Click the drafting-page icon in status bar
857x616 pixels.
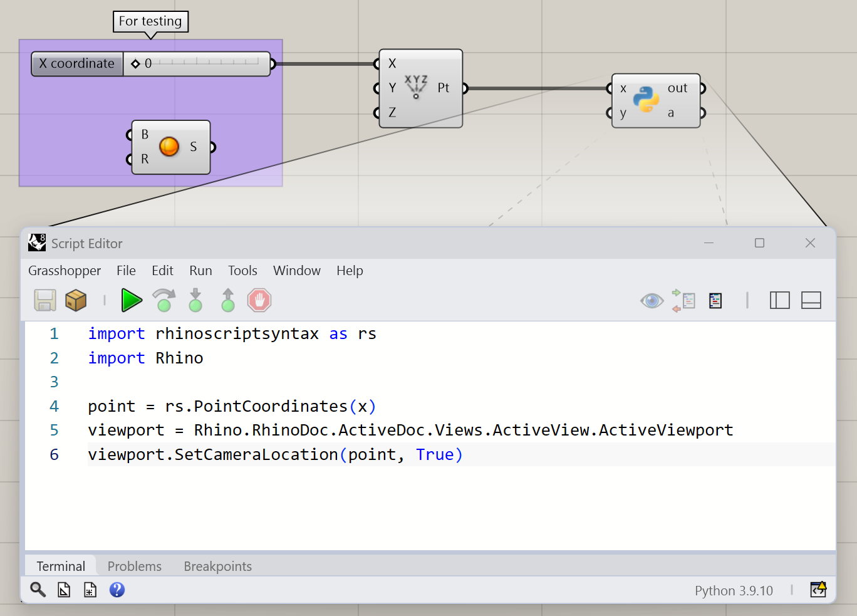tap(64, 590)
